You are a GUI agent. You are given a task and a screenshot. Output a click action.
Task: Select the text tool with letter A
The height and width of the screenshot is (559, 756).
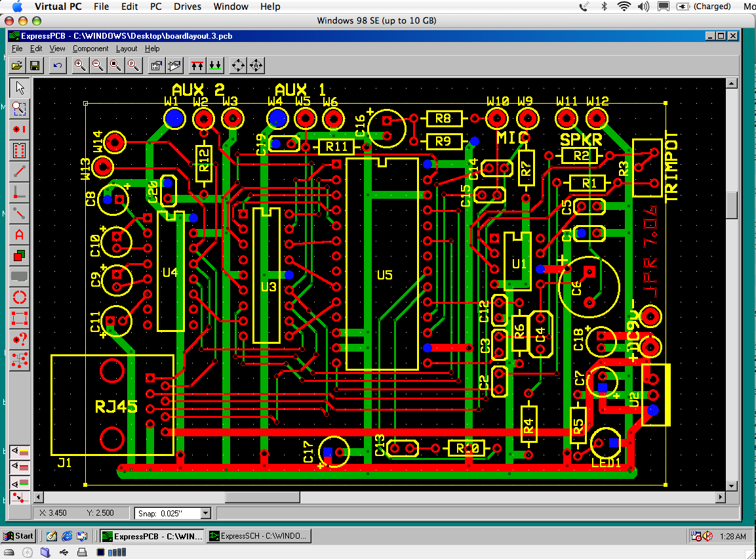click(19, 234)
